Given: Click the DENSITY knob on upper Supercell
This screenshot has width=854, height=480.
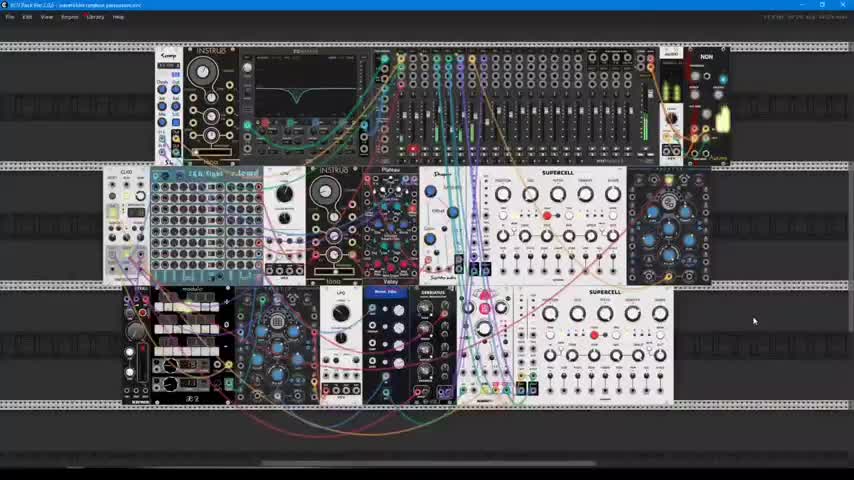Looking at the screenshot, I should [585, 194].
